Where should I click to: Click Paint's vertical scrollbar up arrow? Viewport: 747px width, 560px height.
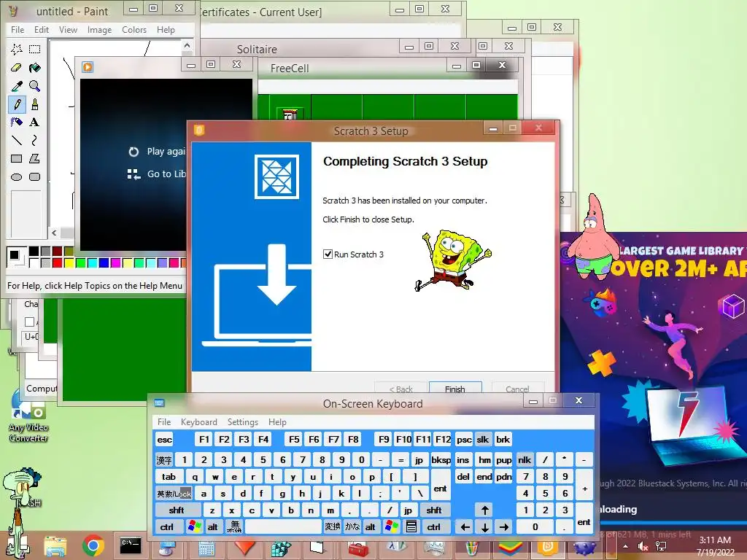[187, 46]
